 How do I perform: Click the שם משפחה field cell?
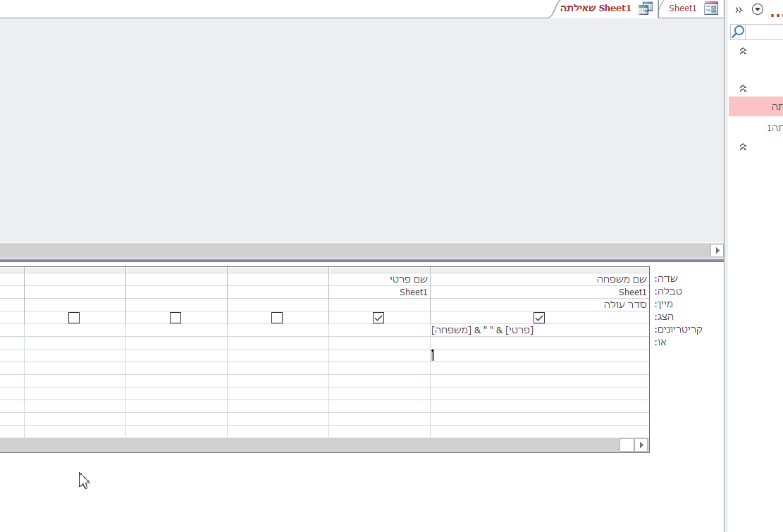(540, 280)
